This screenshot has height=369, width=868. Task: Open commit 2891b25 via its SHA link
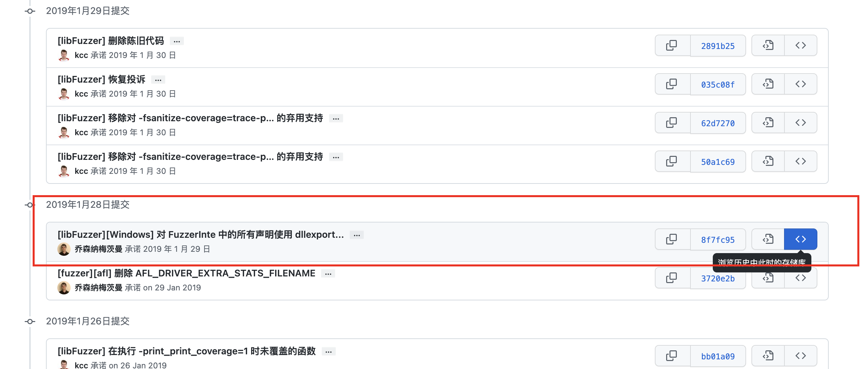718,45
